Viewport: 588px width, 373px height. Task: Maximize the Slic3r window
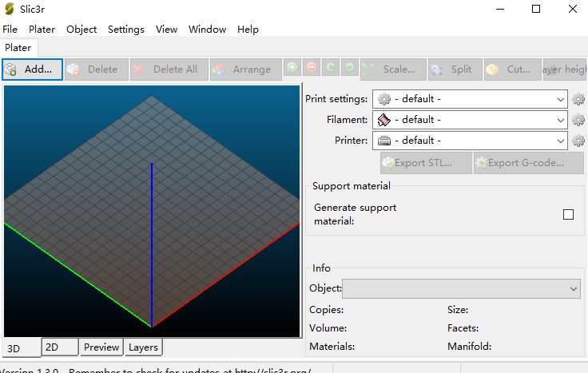536,9
